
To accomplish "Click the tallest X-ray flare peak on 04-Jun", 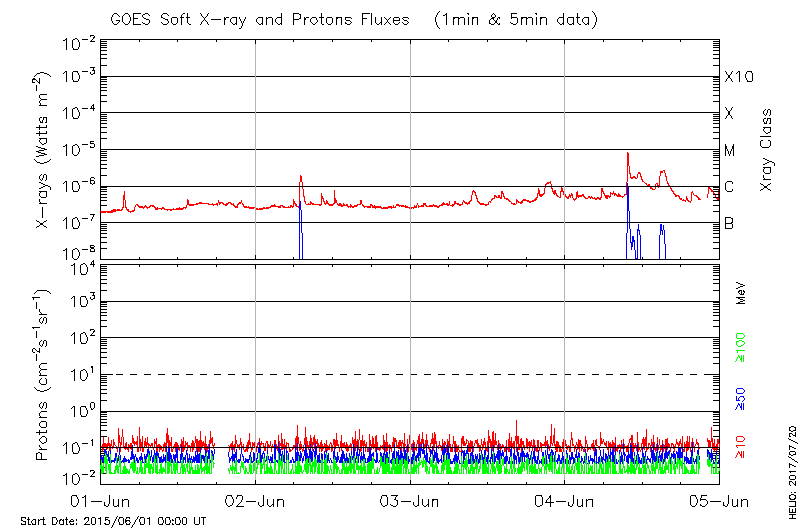I will tap(627, 154).
